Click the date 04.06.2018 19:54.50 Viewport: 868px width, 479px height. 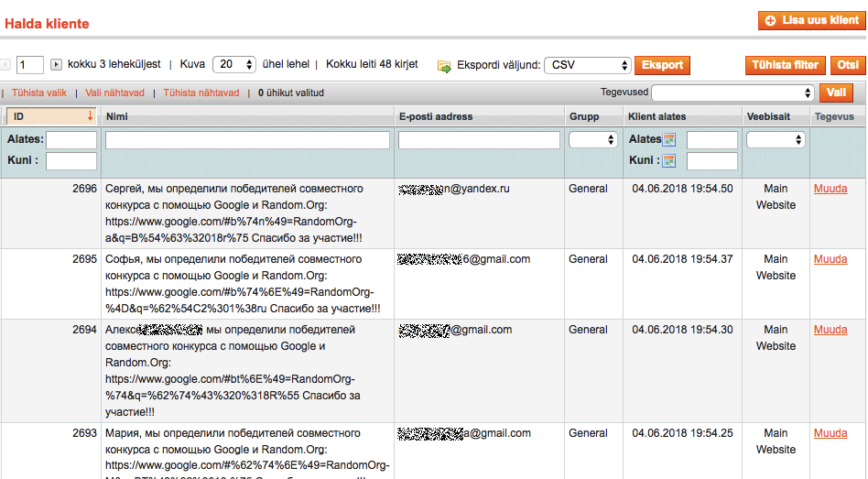click(682, 189)
